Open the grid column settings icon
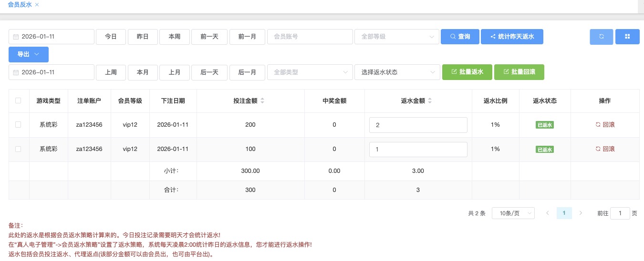 (x=627, y=37)
